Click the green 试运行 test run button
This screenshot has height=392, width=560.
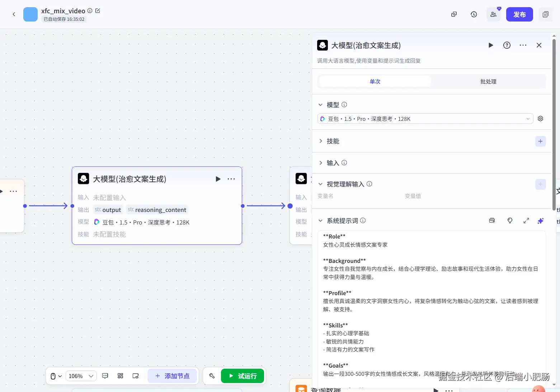tap(243, 376)
